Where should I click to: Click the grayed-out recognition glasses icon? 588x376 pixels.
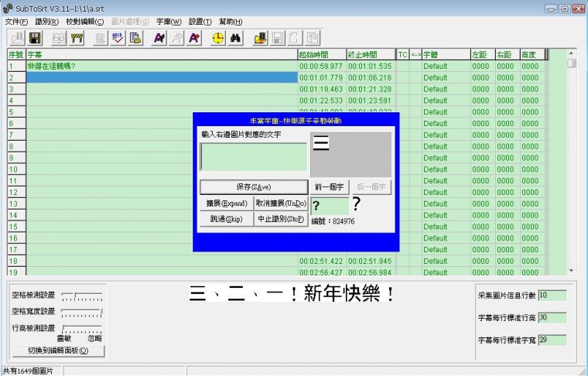point(59,38)
